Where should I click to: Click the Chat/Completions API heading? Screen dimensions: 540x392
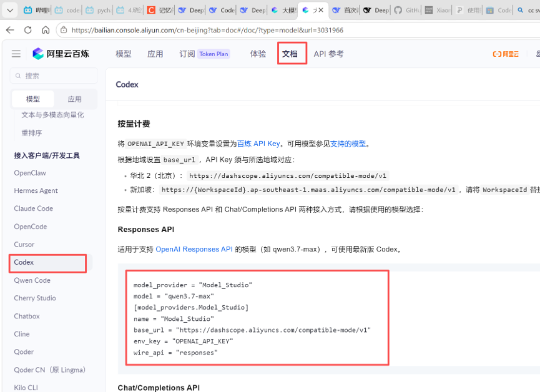[x=159, y=388]
